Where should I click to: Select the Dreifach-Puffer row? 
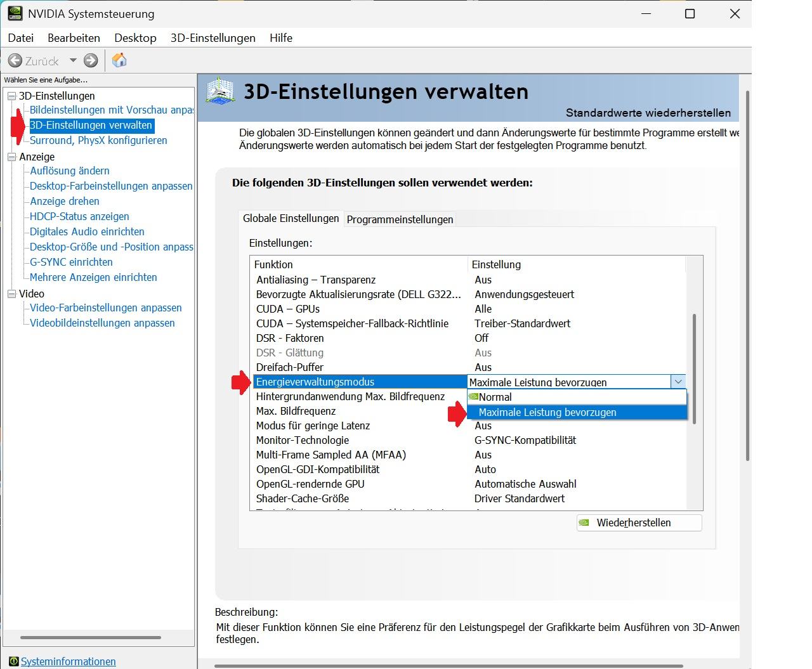click(x=468, y=367)
